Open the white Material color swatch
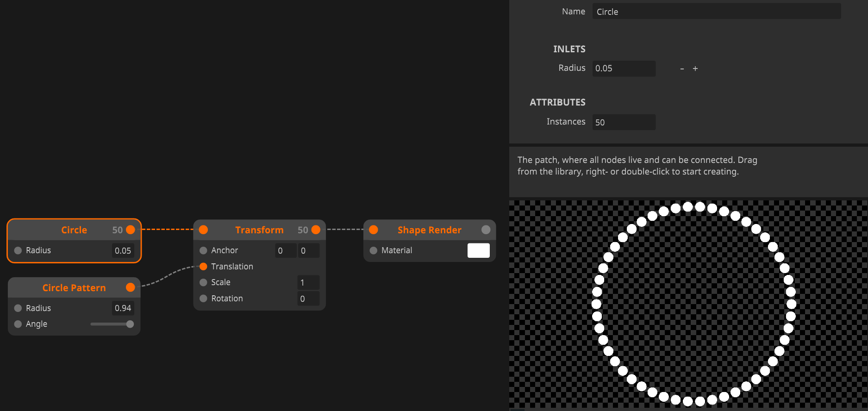Image resolution: width=868 pixels, height=411 pixels. coord(479,250)
